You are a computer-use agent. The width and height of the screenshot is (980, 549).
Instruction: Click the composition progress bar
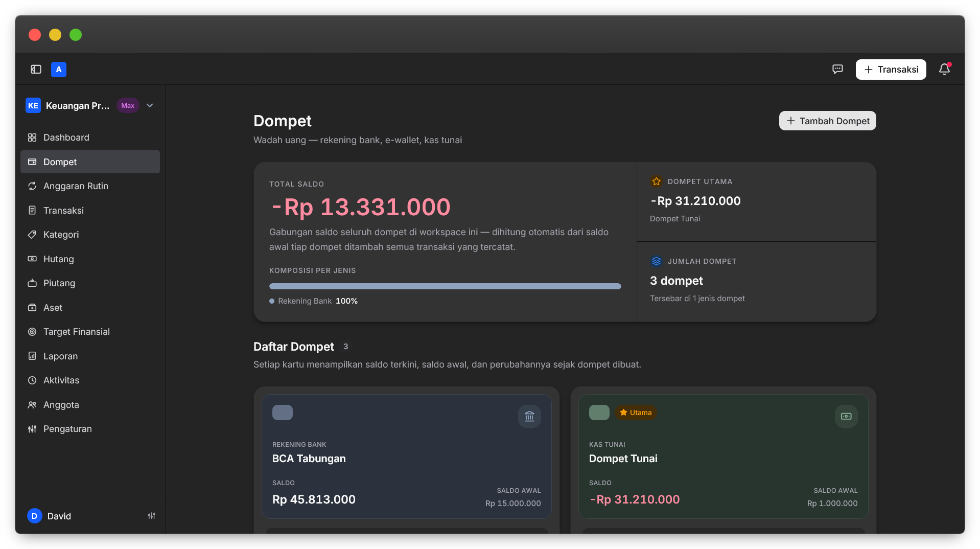[445, 286]
